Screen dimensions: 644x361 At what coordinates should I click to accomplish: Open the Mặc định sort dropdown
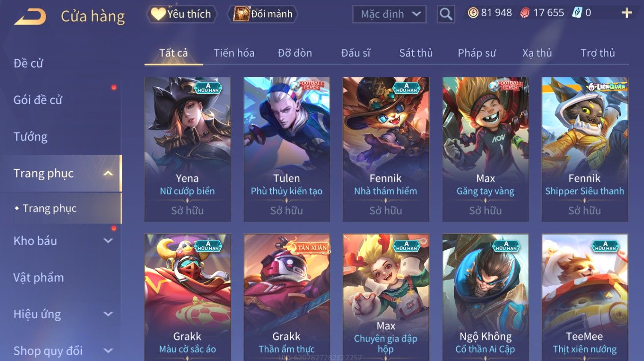pos(389,14)
